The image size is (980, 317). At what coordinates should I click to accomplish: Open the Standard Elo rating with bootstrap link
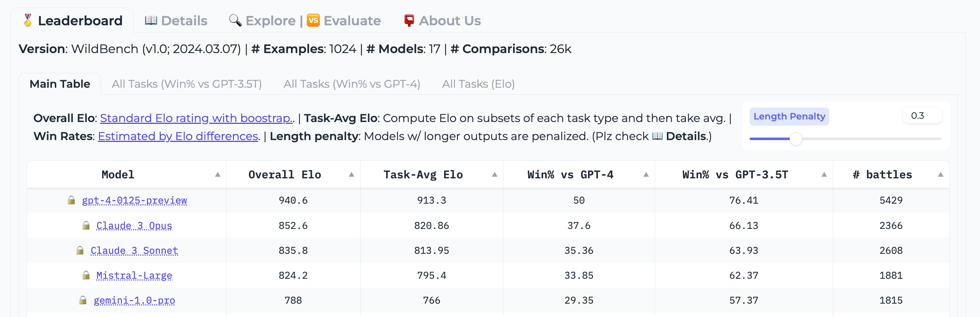(x=196, y=118)
